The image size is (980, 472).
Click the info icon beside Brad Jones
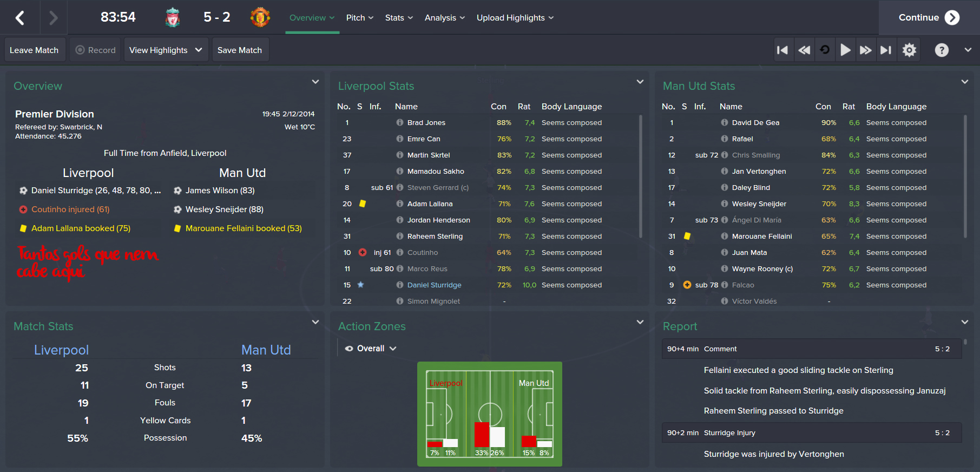(x=400, y=123)
